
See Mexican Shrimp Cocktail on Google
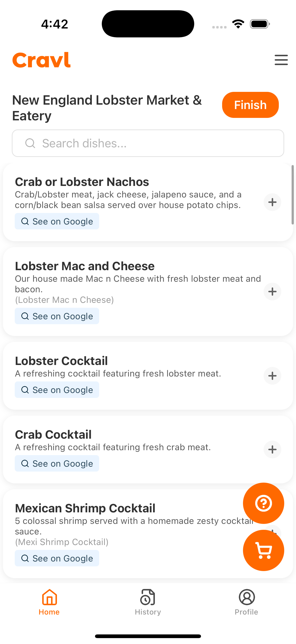pos(57,558)
